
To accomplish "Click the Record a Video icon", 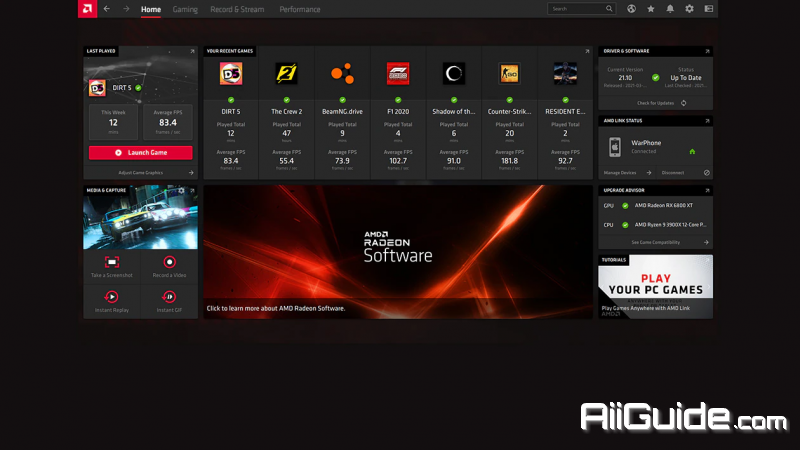I will tap(169, 262).
